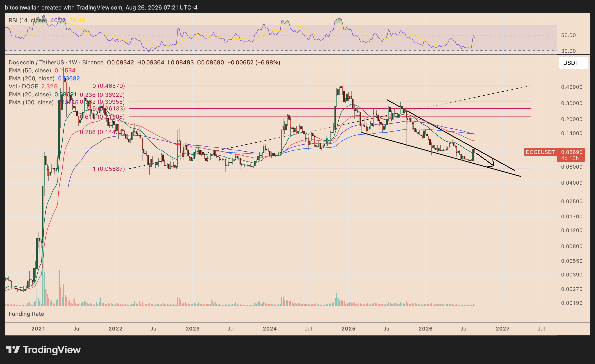This screenshot has width=595, height=364.
Task: Click the low price 'L0.08483'
Action: pos(181,62)
